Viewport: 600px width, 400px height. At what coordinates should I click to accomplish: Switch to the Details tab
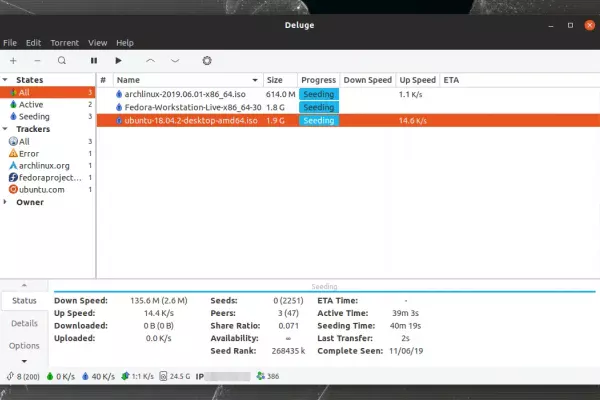click(24, 323)
